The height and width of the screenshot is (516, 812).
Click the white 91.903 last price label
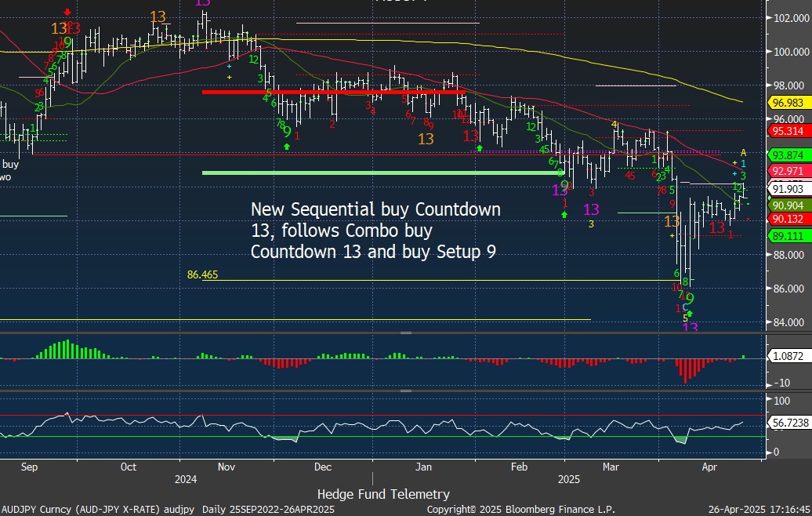(x=788, y=189)
